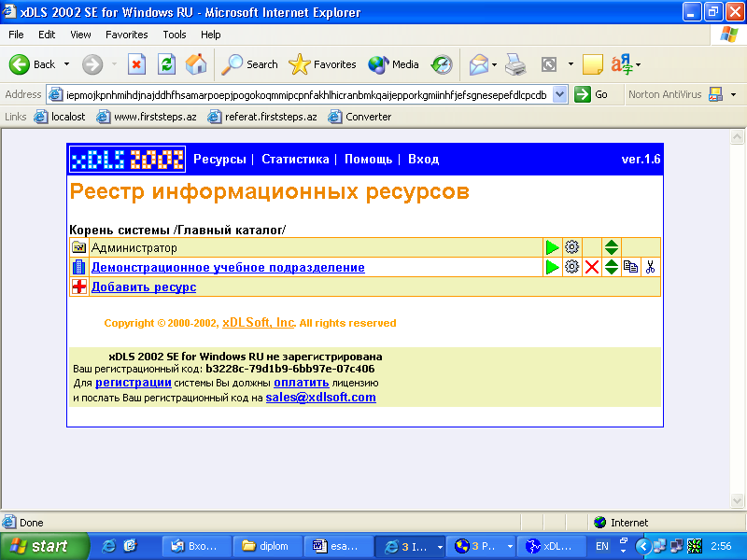The width and height of the screenshot is (747, 560).
Task: Click the red plus add resource icon
Action: click(x=79, y=287)
